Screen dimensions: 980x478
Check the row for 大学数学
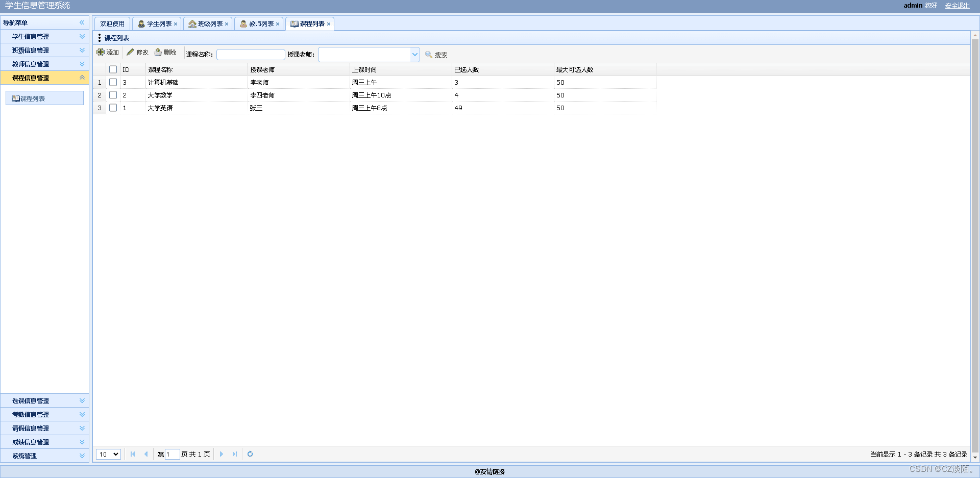tap(113, 95)
